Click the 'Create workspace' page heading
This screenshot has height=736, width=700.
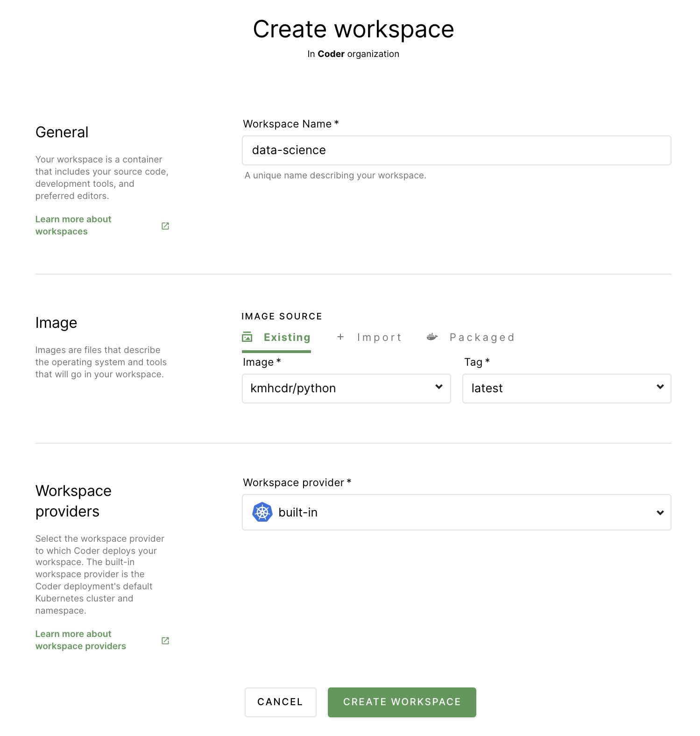[354, 29]
